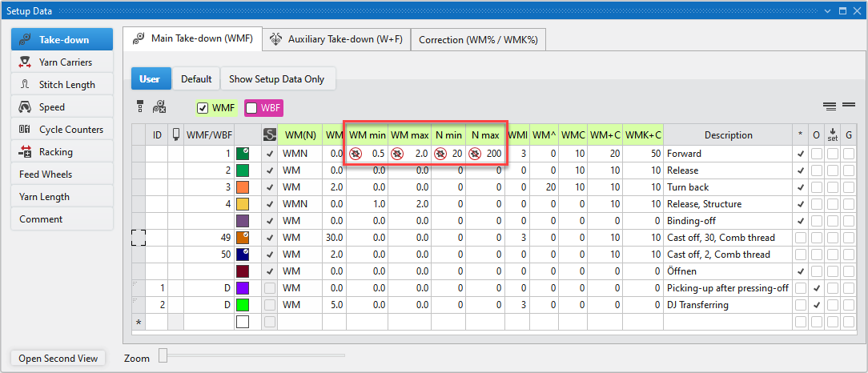This screenshot has width=868, height=373.
Task: Toggle G checkbox in the Release row
Action: pyautogui.click(x=849, y=170)
